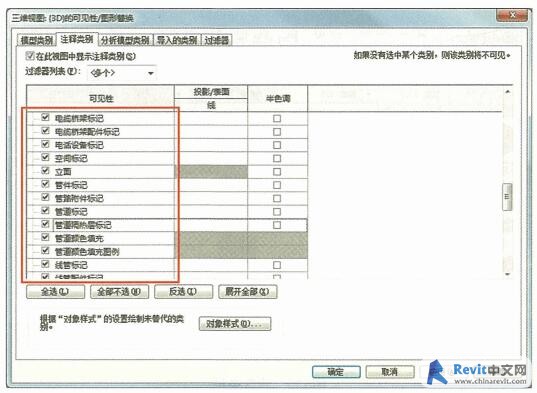Select the 电缆桥架标记 row label
The height and width of the screenshot is (393, 537).
[79, 118]
